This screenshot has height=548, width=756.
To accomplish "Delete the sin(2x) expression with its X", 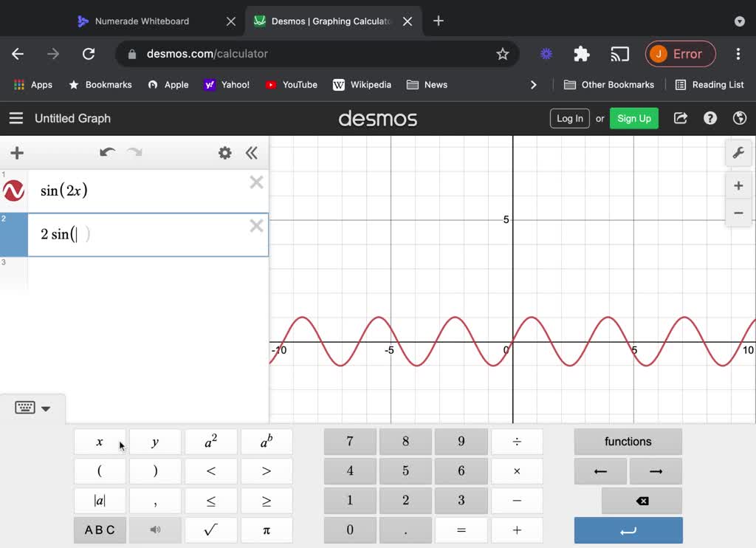I will tap(256, 182).
